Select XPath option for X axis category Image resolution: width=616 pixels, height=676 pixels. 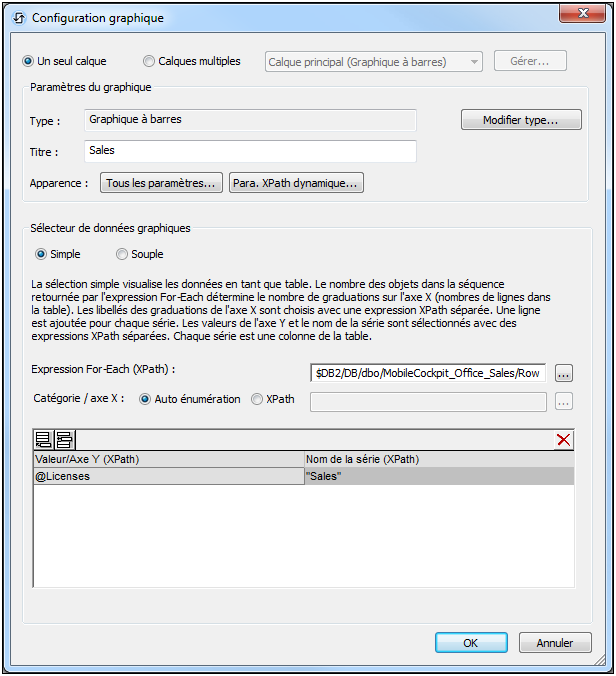coord(273,399)
